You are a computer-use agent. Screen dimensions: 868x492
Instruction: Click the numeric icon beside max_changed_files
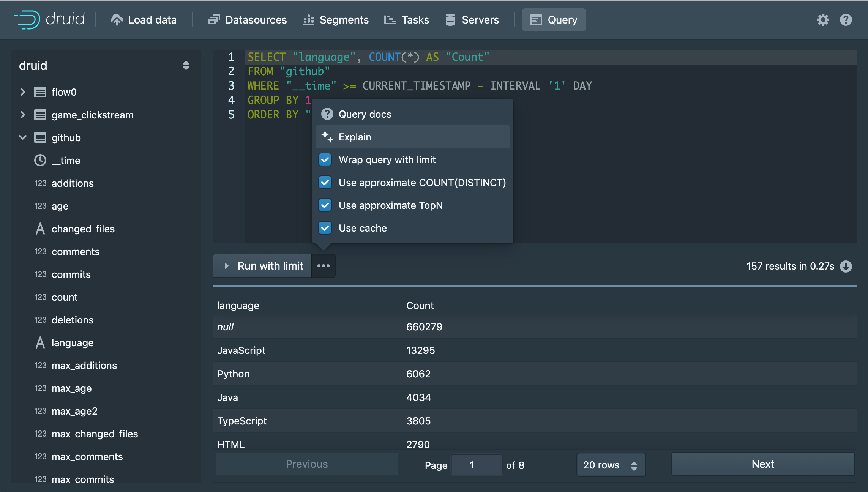[41, 434]
